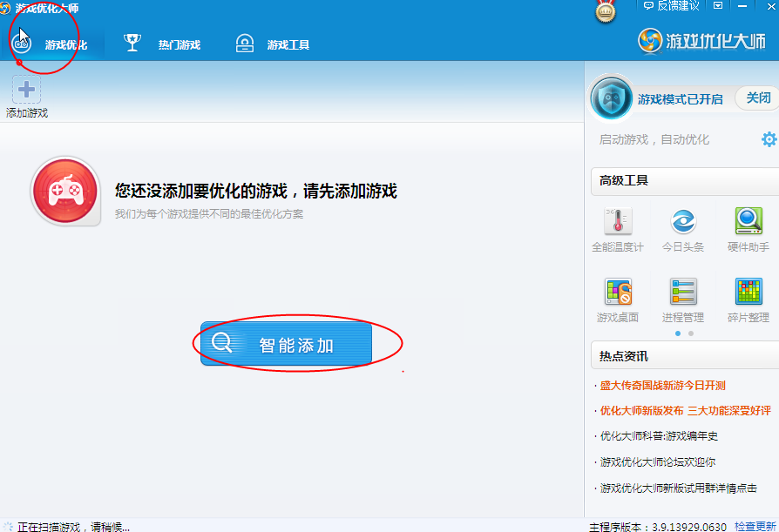Click the 主程序版本 version text

[658, 527]
